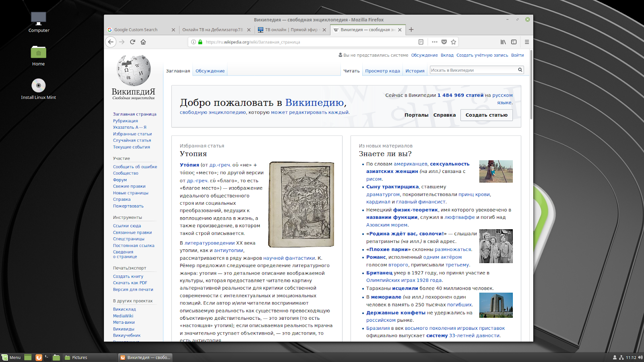Click the Создать статью button
The height and width of the screenshot is (362, 644).
[486, 115]
